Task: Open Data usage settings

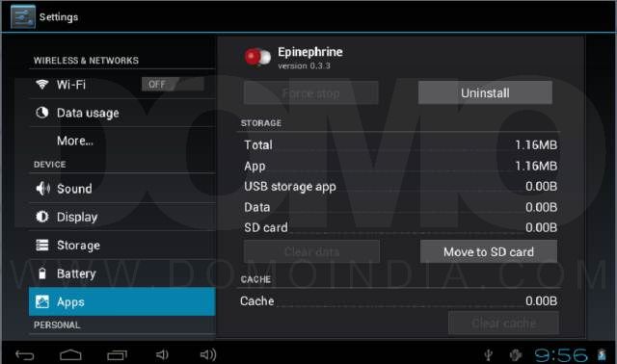Action: click(122, 113)
